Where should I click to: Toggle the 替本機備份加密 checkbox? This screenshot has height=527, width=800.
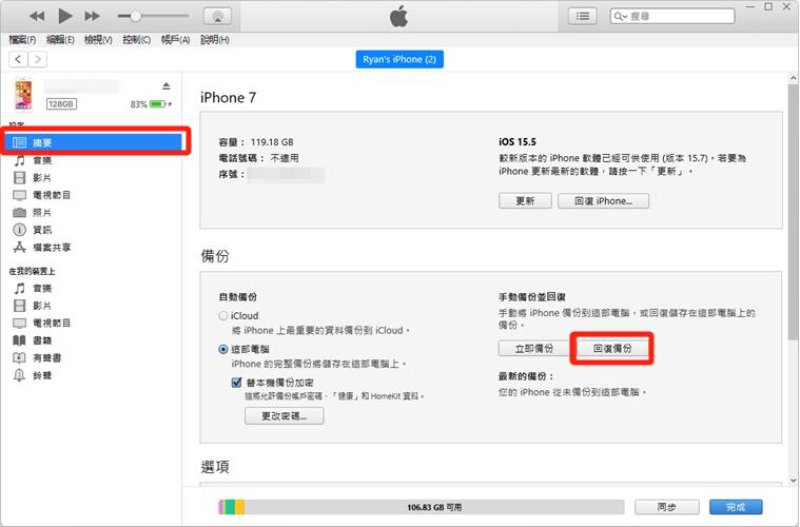[236, 383]
